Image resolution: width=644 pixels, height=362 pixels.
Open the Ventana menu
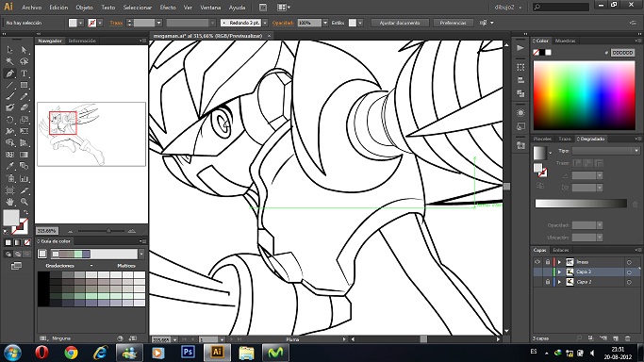pos(210,8)
